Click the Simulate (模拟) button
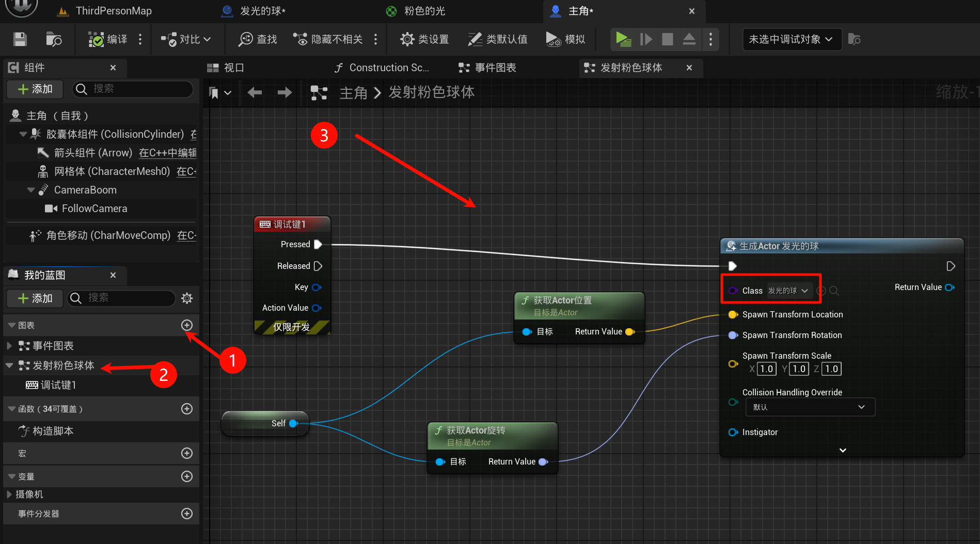 point(565,39)
